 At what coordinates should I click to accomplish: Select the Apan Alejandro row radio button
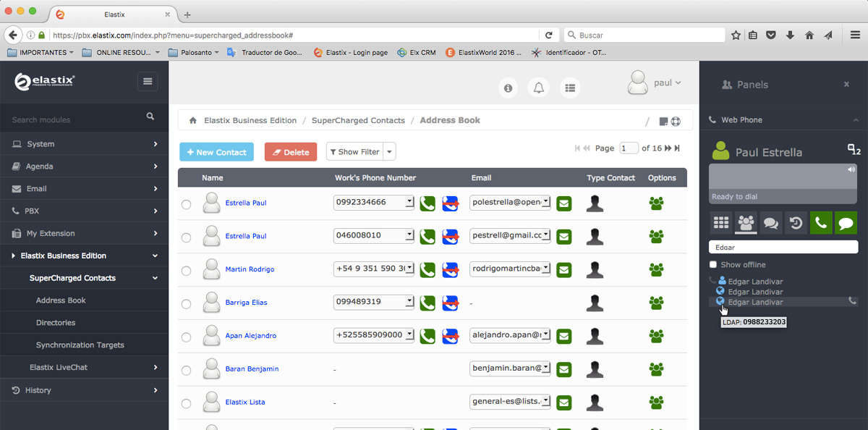(x=187, y=338)
